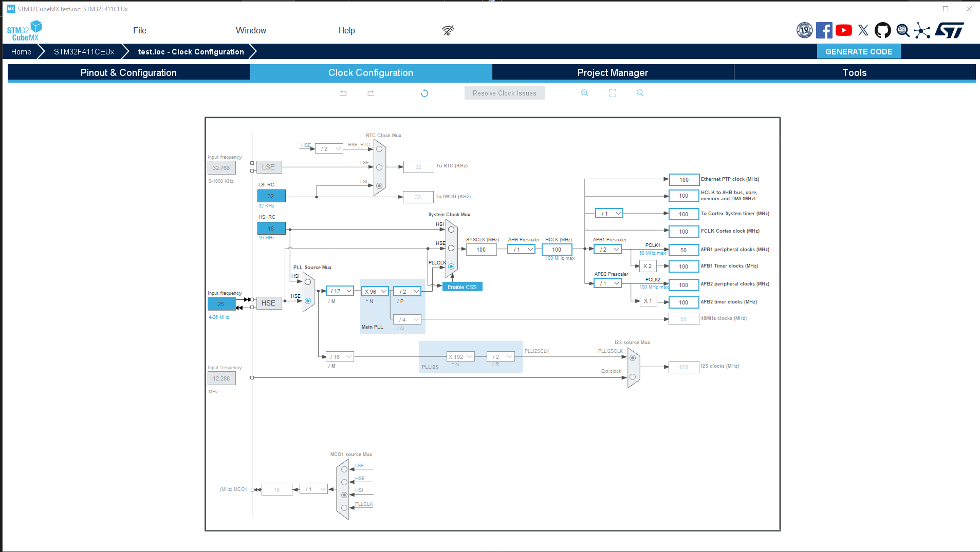
Task: Open the AHB Prescaler dropdown
Action: tap(521, 250)
